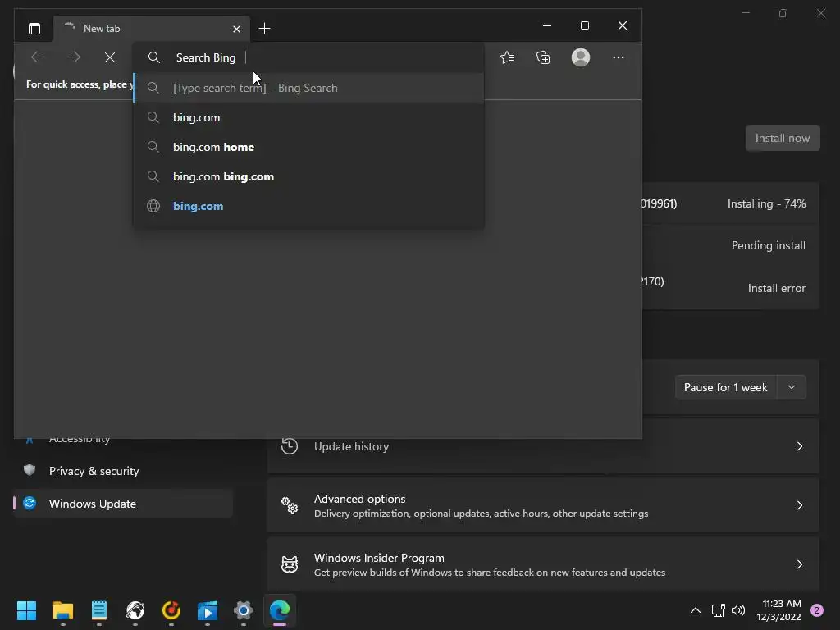This screenshot has width=840, height=630.
Task: Click the volume speaker tray icon
Action: (x=738, y=610)
